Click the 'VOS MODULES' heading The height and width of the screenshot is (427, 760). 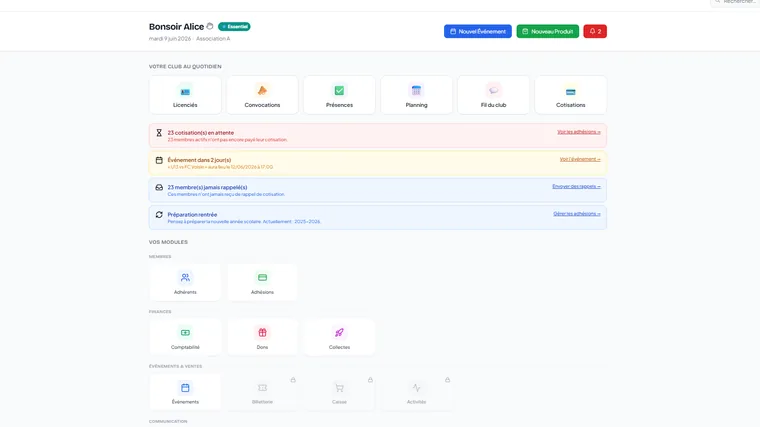tap(168, 242)
